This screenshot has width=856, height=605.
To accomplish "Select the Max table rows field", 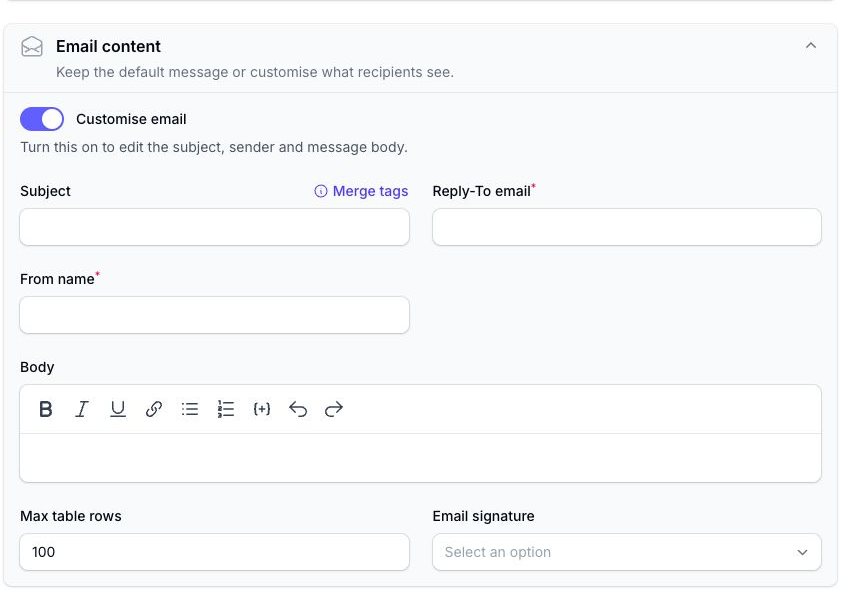I will 215,552.
